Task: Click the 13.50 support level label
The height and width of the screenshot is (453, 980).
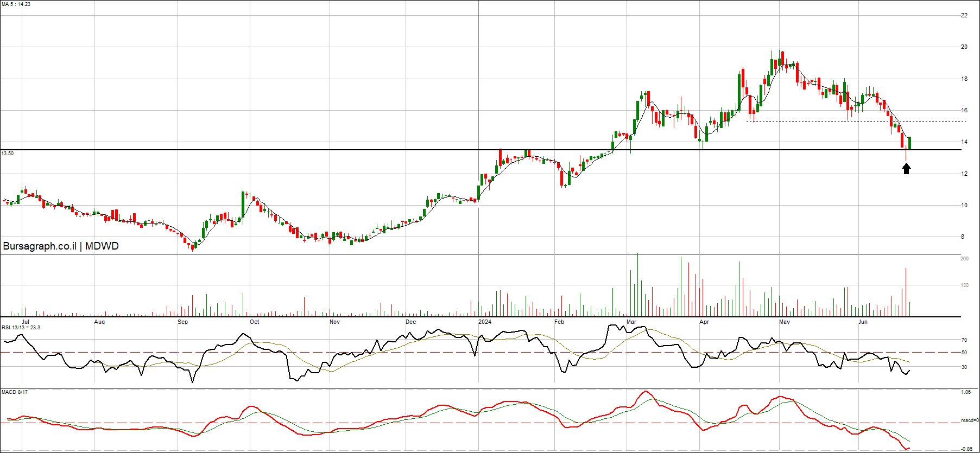Action: tap(8, 154)
